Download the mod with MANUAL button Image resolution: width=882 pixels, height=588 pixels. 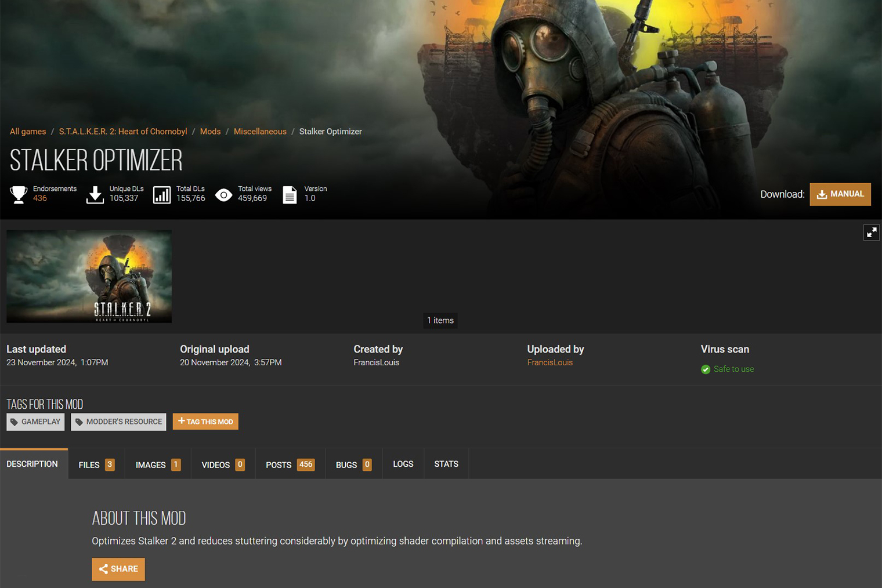click(x=840, y=194)
